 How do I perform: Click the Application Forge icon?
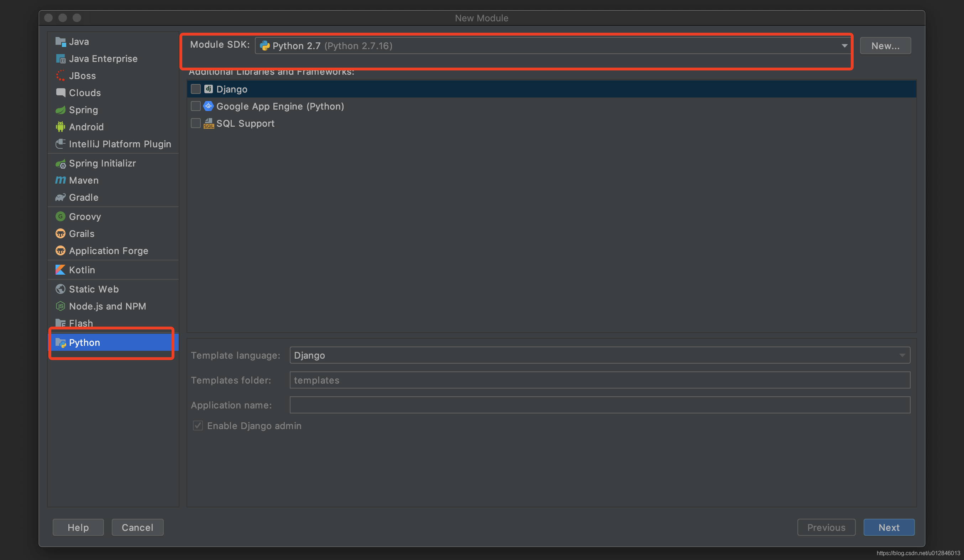[x=61, y=251]
